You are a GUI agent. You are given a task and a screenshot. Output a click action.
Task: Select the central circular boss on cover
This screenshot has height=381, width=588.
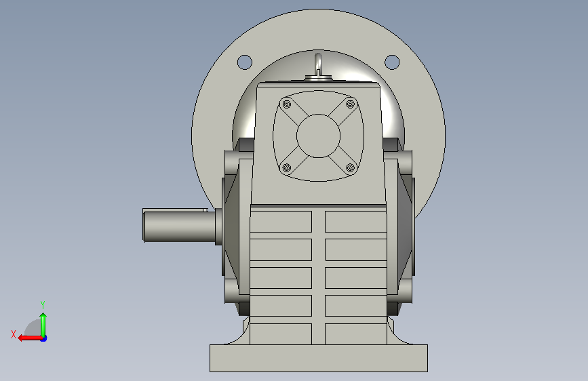click(x=318, y=136)
